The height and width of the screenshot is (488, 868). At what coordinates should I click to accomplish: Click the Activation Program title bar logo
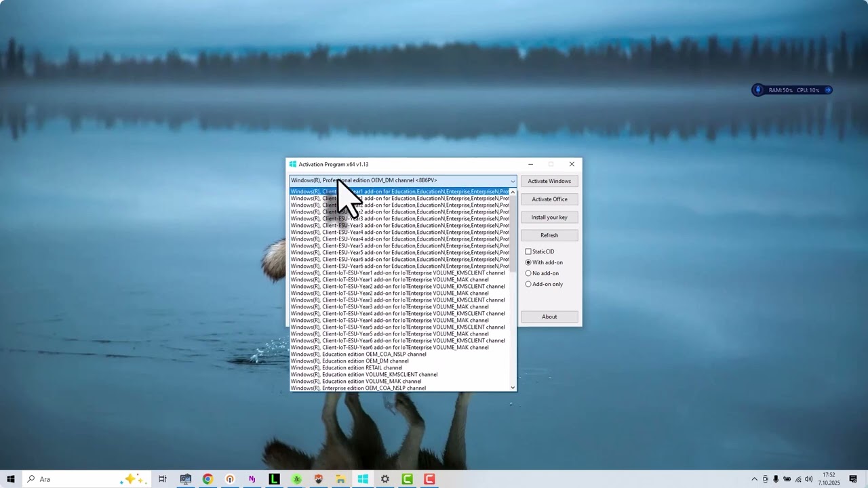coord(293,164)
